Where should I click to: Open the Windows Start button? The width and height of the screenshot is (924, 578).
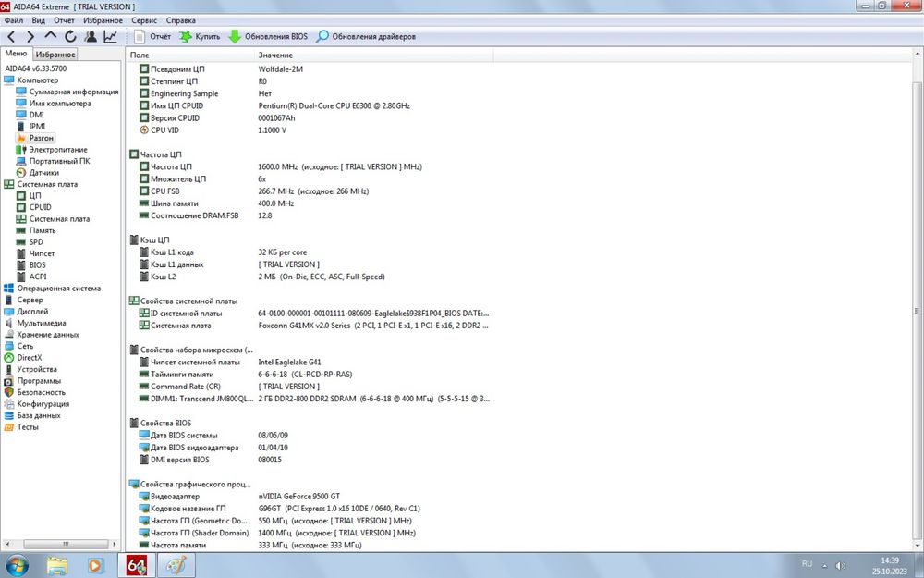click(17, 565)
